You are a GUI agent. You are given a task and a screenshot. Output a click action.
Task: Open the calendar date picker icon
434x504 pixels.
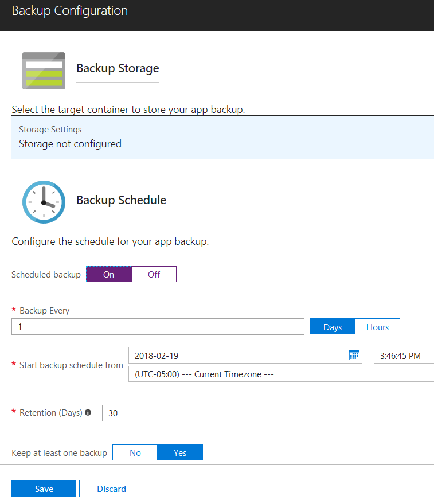tap(354, 355)
